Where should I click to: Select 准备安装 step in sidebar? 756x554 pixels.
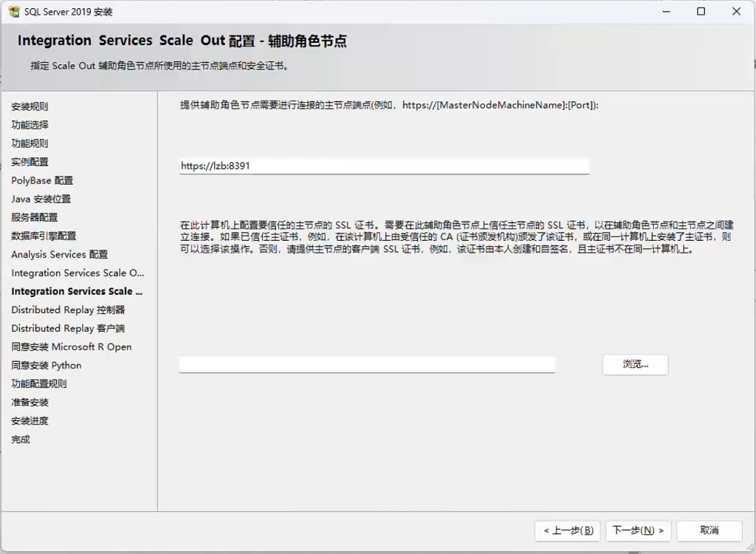30,403
